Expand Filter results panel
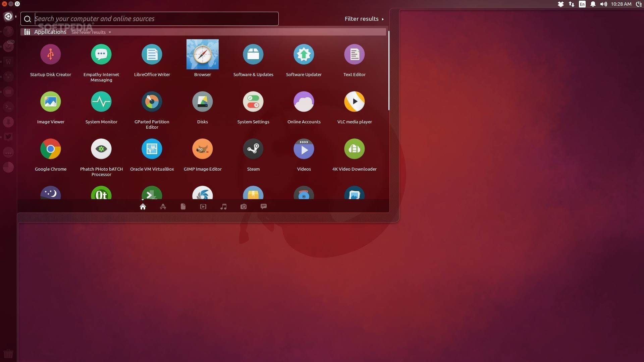Image resolution: width=644 pixels, height=362 pixels. [x=364, y=19]
